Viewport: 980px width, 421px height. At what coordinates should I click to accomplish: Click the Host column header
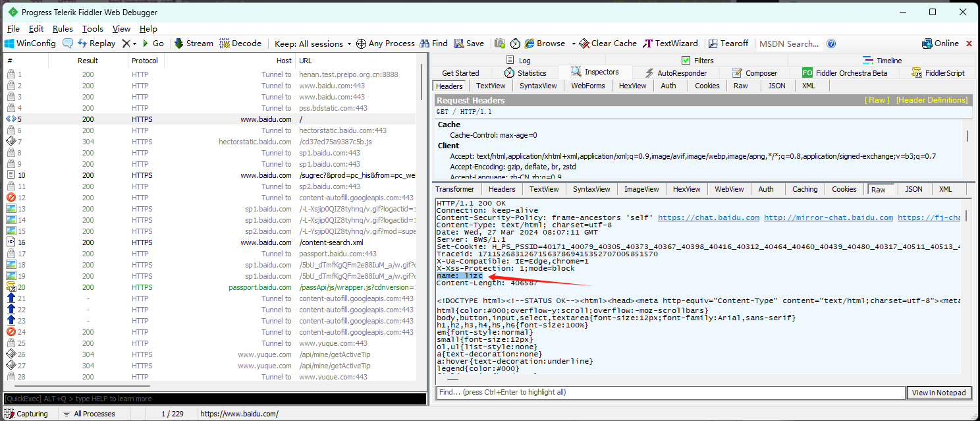click(x=229, y=61)
